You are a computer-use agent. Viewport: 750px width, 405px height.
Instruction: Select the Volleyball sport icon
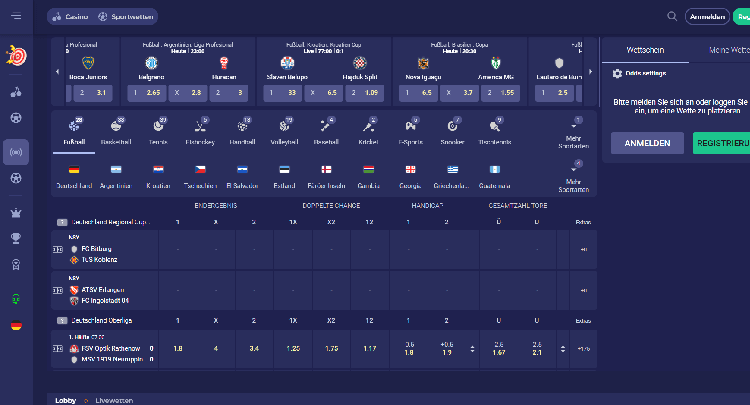pos(285,127)
